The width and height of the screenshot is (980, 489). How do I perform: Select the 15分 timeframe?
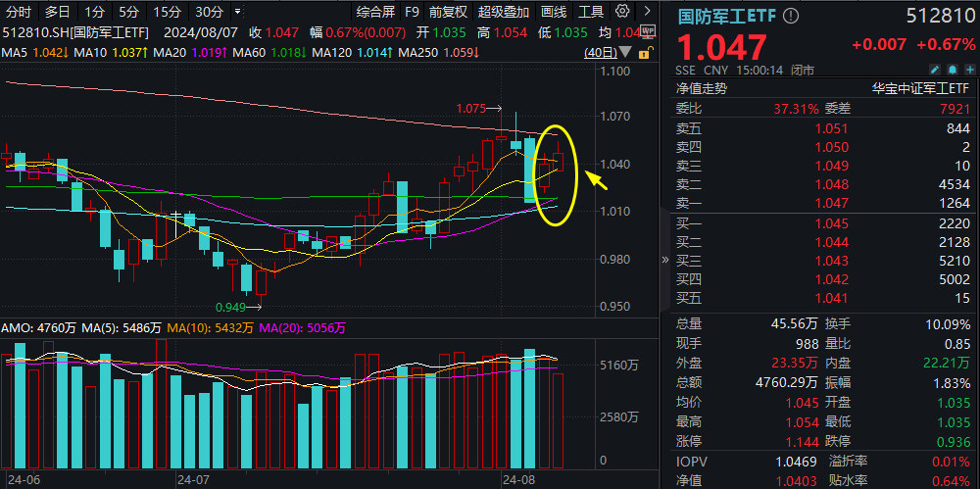coord(168,12)
